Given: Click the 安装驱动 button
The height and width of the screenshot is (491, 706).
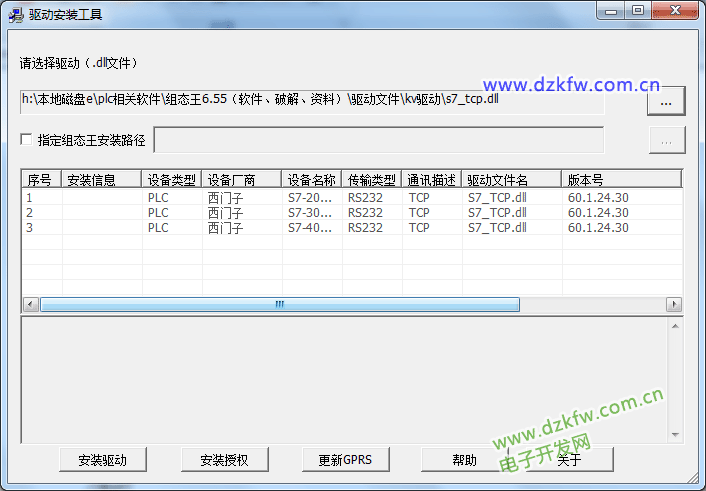Looking at the screenshot, I should point(103,459).
